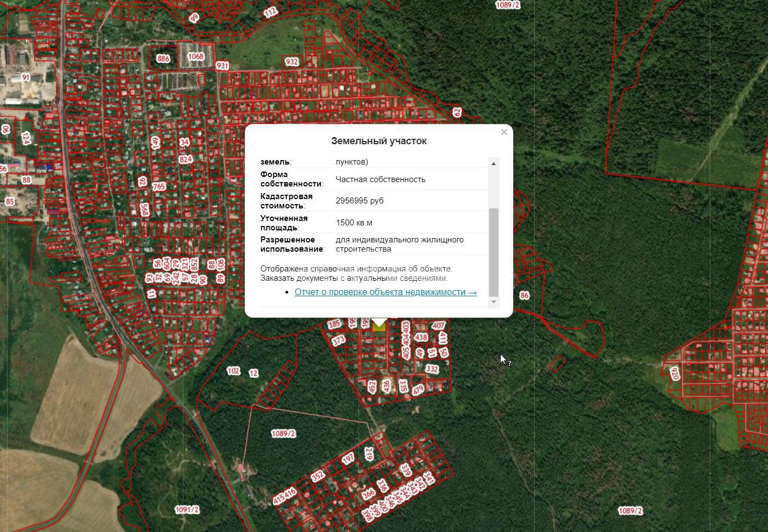Click parcel marker 932 on map
The image size is (768, 532).
click(x=292, y=61)
